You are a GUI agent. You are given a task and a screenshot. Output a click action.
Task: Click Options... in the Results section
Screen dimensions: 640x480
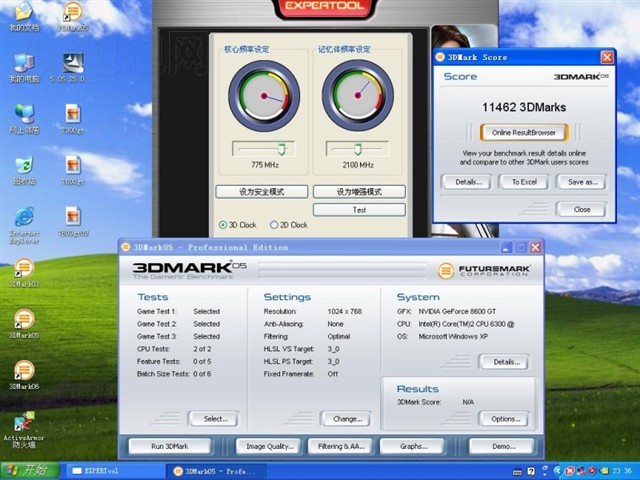506,419
